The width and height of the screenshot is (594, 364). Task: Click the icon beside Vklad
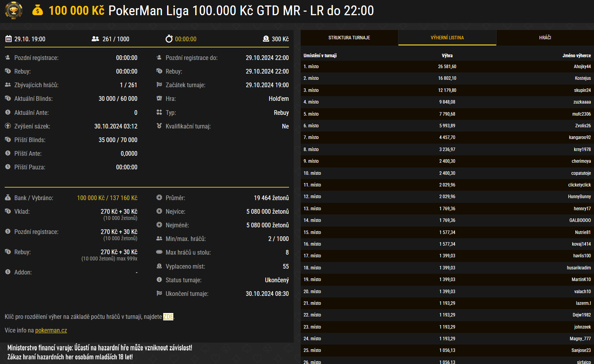[8, 211]
